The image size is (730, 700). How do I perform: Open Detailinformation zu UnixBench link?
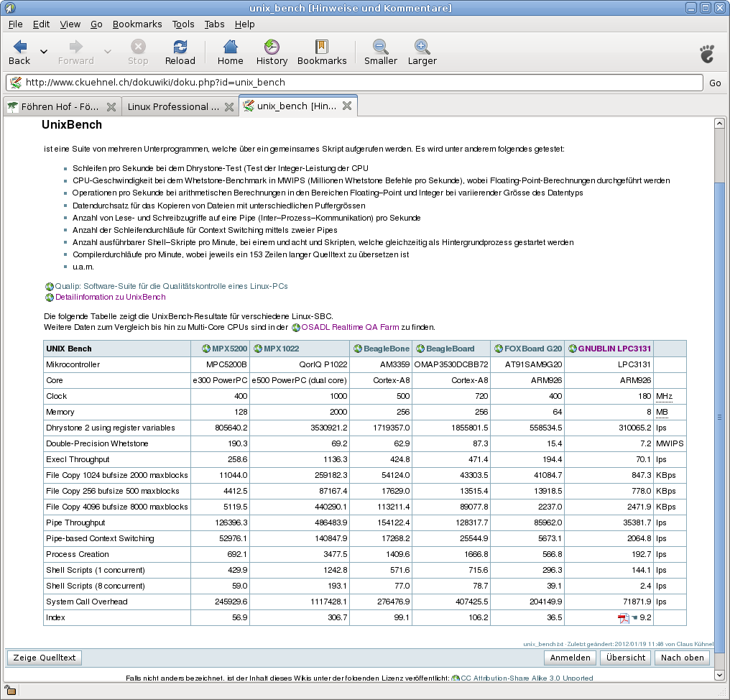[111, 297]
